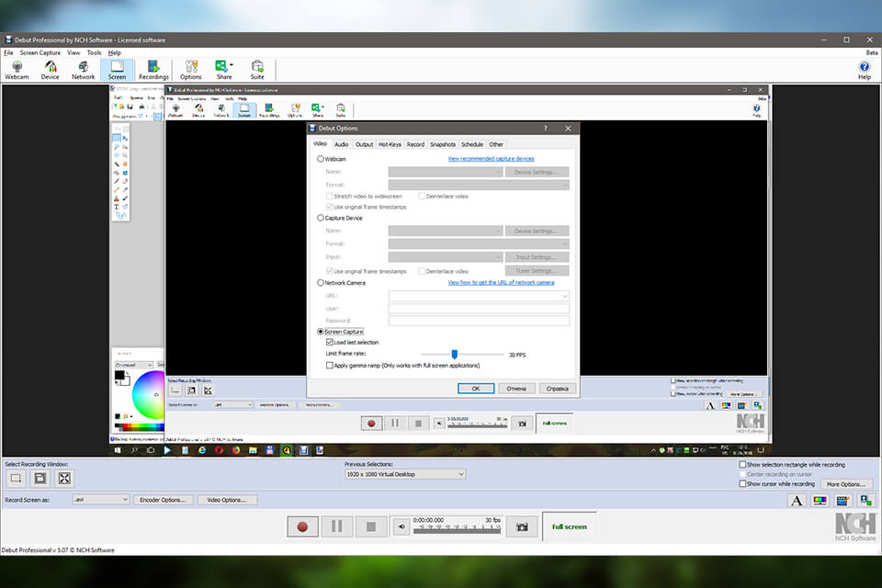The height and width of the screenshot is (588, 882).
Task: Click the Windows Start button in previewed taskbar
Action: click(118, 450)
